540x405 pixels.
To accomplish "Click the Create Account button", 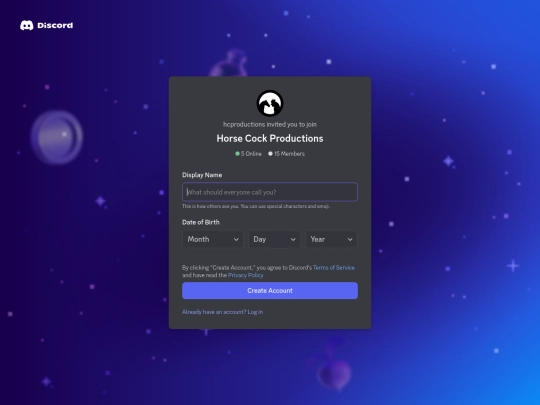I will click(x=270, y=291).
